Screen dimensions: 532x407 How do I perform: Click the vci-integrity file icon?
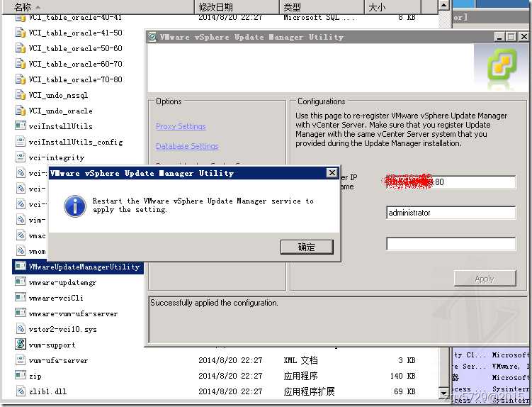click(21, 157)
